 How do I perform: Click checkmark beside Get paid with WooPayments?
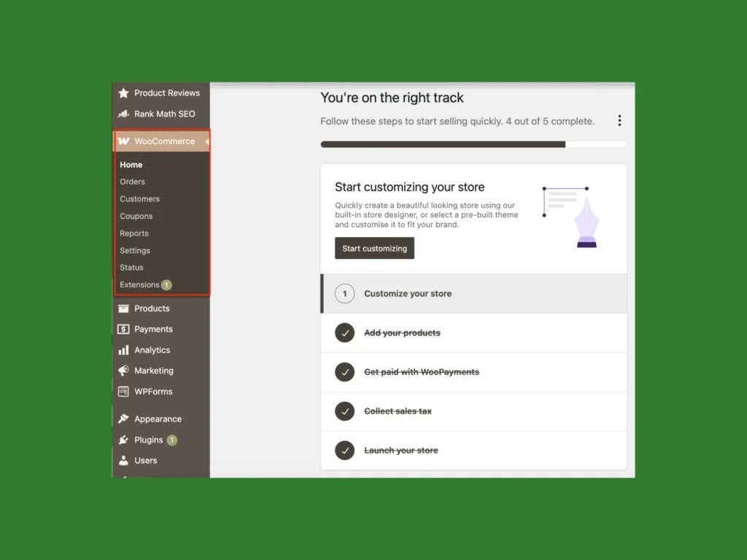[x=344, y=372]
